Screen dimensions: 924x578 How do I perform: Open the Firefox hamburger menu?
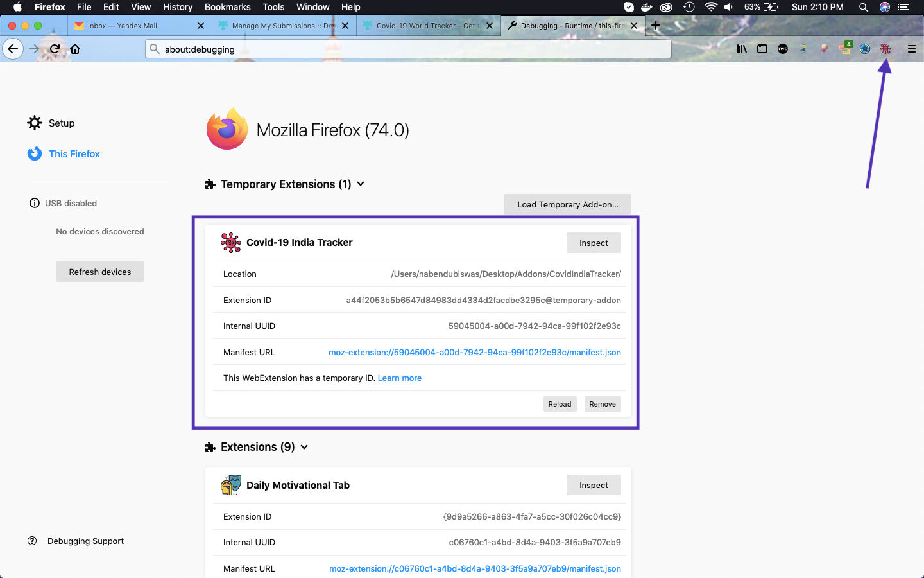[911, 49]
